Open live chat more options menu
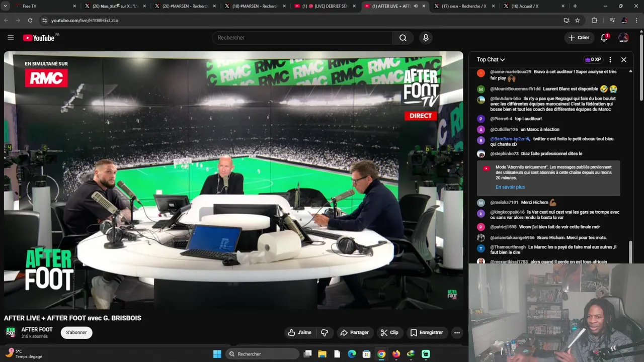The height and width of the screenshot is (362, 644). [610, 59]
